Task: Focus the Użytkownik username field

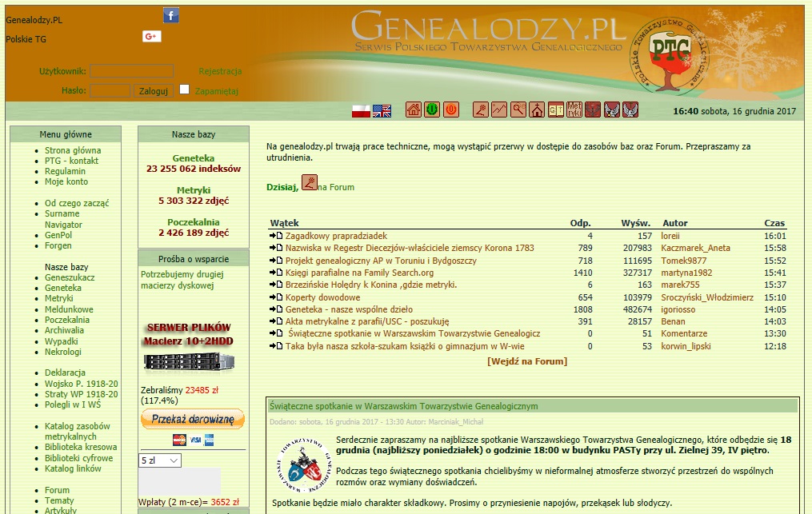Action: tap(131, 71)
